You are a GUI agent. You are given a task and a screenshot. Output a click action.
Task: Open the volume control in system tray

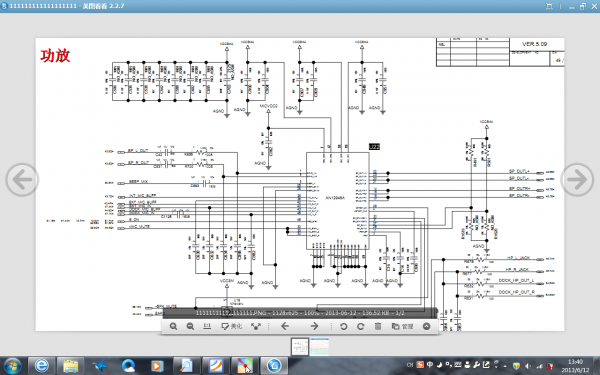click(x=528, y=366)
